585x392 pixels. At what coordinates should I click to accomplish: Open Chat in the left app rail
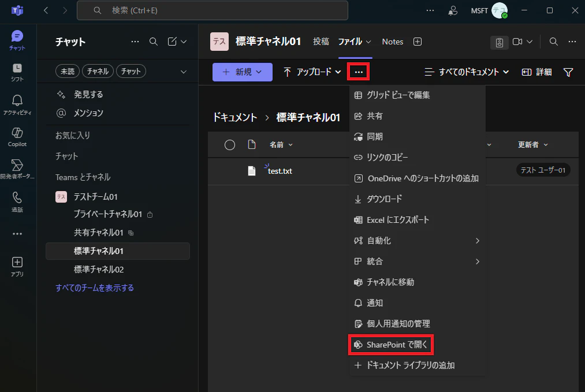[x=17, y=40]
